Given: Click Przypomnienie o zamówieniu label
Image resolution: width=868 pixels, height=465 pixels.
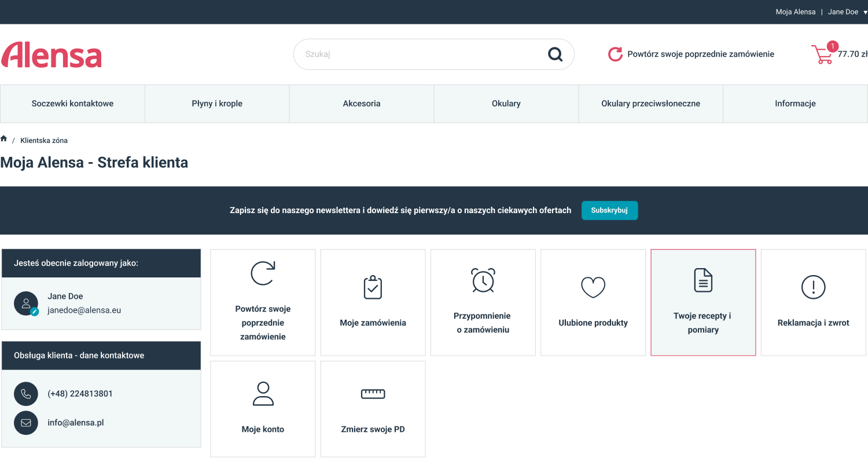Looking at the screenshot, I should (483, 323).
